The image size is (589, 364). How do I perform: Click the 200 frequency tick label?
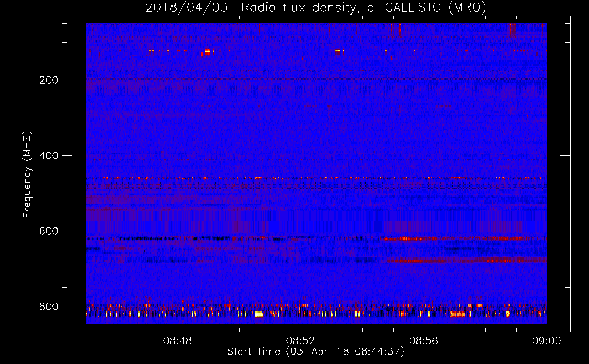click(49, 80)
